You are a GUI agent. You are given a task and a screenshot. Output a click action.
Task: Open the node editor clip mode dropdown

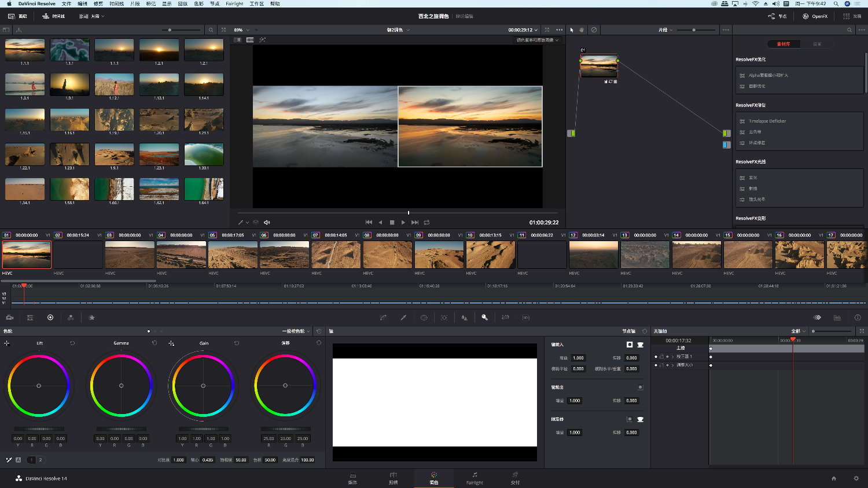tap(665, 30)
